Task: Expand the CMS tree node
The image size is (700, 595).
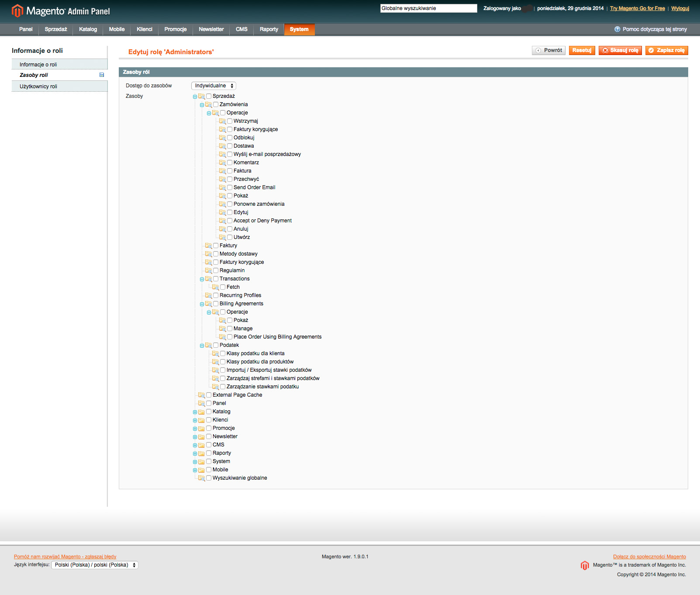Action: pos(195,445)
